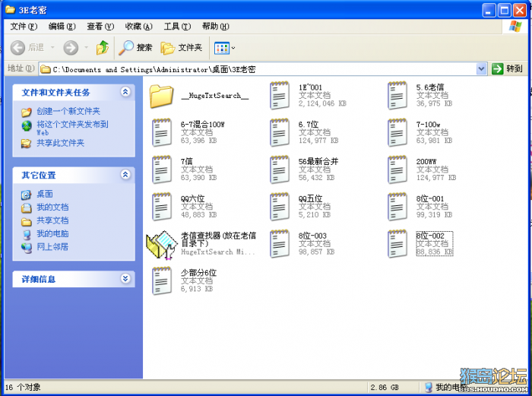Viewport: 532px width, 396px height.
Task: Click 创建一个新文件夹 link
Action: point(68,111)
